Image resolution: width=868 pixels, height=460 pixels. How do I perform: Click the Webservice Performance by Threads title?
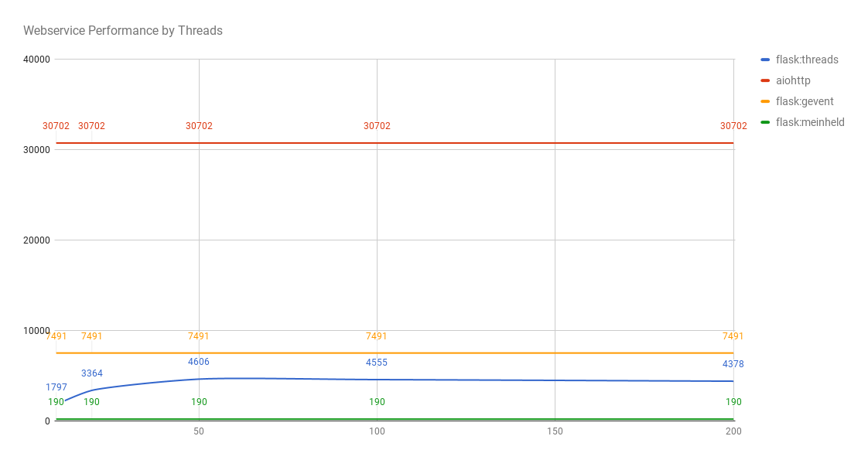coord(123,30)
